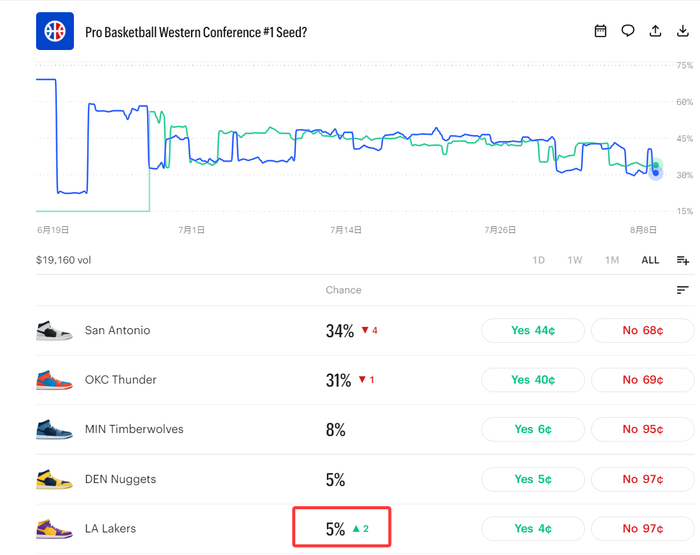Click the add-series icon beside ALL

[x=683, y=260]
